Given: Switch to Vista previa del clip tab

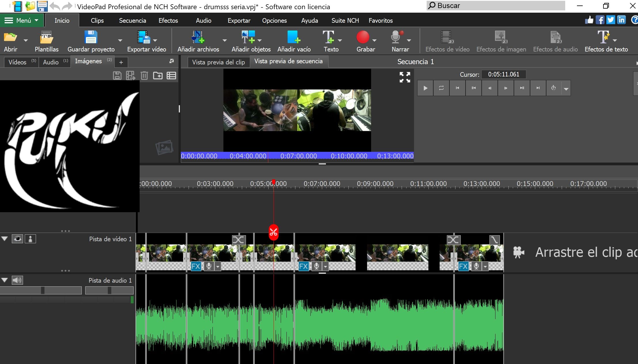Looking at the screenshot, I should point(219,62).
